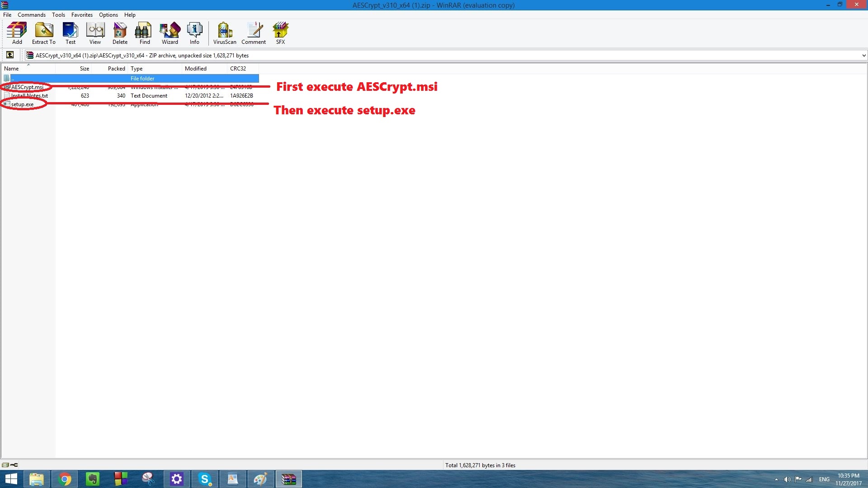Select the parent folder row
The height and width of the screenshot is (488, 868).
(130, 79)
